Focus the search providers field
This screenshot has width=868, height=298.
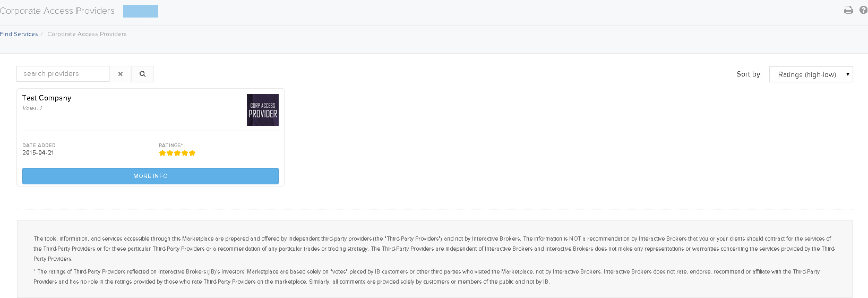pyautogui.click(x=63, y=74)
